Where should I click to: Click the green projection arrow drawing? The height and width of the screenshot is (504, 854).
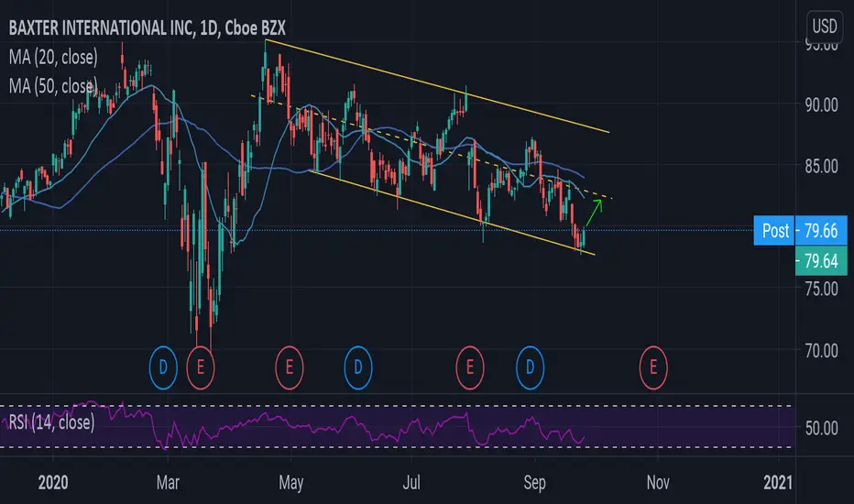(594, 213)
